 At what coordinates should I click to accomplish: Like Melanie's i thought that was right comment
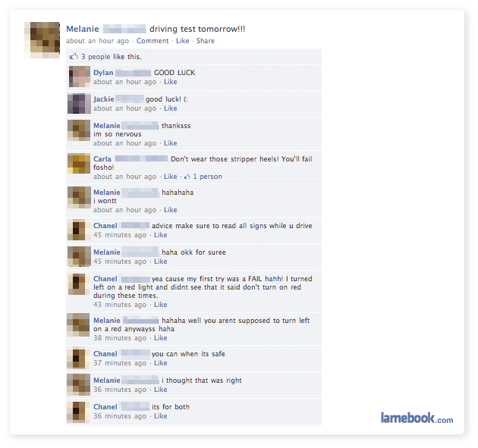(x=161, y=389)
